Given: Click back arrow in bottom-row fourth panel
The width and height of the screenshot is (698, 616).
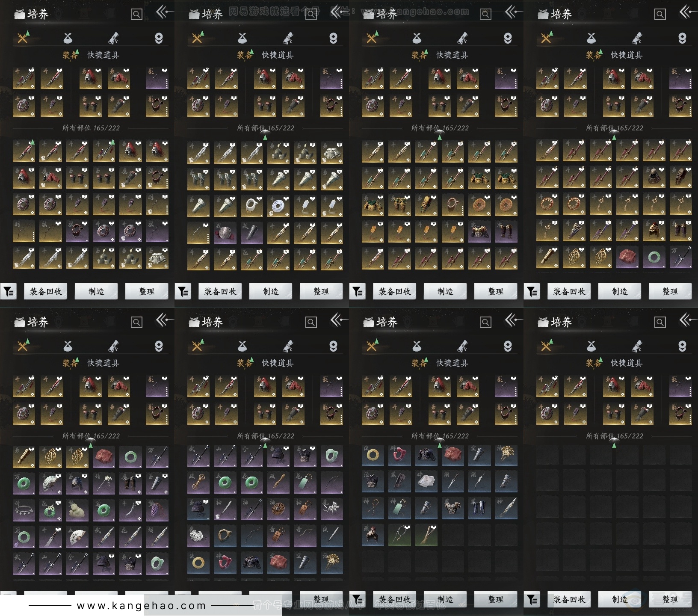Looking at the screenshot, I should tap(687, 320).
